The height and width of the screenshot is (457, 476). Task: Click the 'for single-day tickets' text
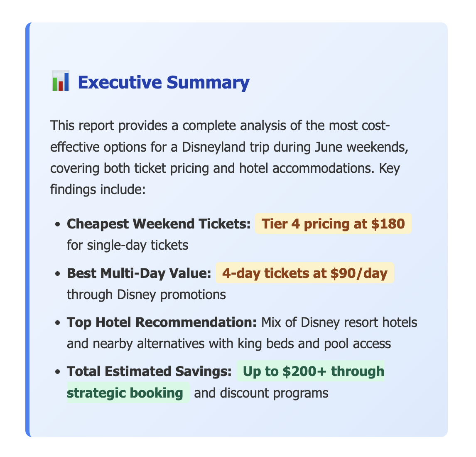tap(128, 245)
